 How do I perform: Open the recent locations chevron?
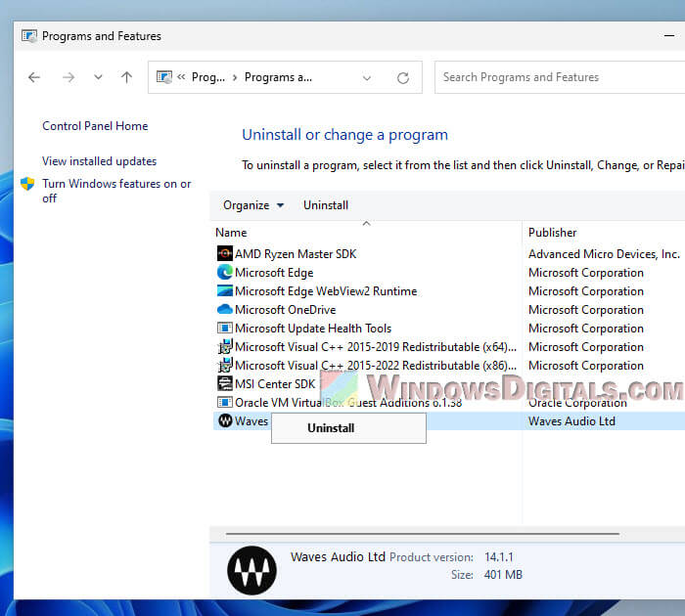point(98,77)
